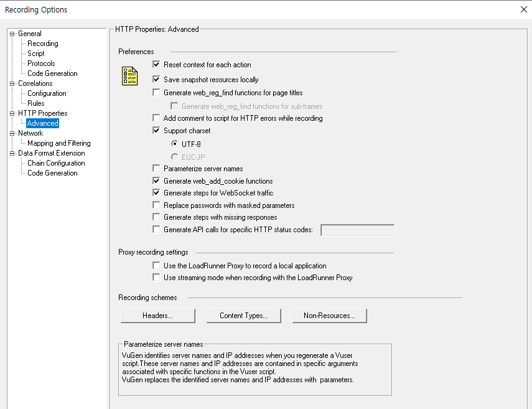This screenshot has width=532, height=409.
Task: Uncheck Generate web_add_cookie functions
Action: (x=156, y=181)
